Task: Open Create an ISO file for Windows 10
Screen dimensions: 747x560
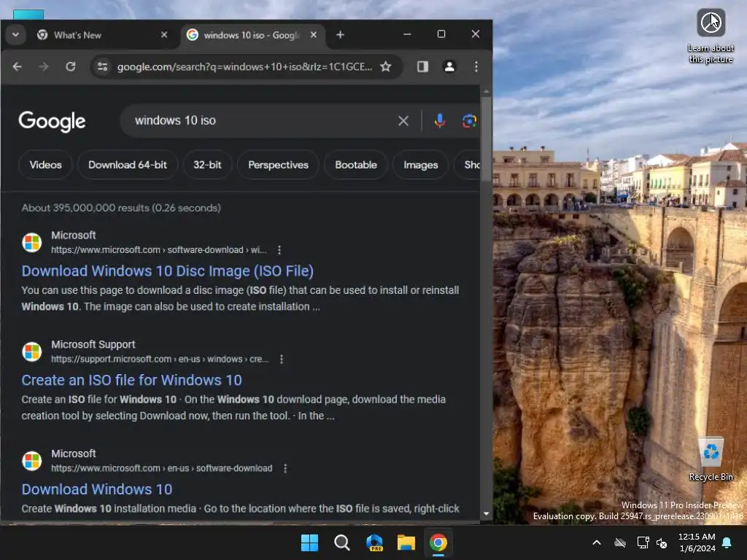Action: pos(131,380)
